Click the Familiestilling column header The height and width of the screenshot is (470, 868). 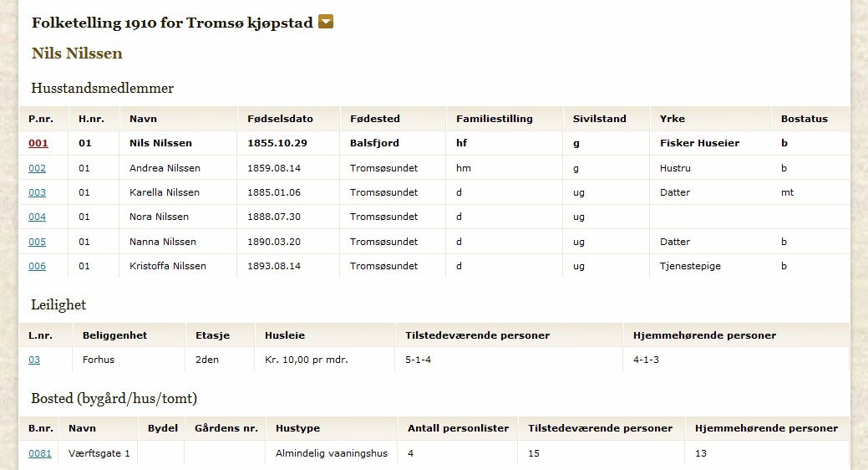495,119
